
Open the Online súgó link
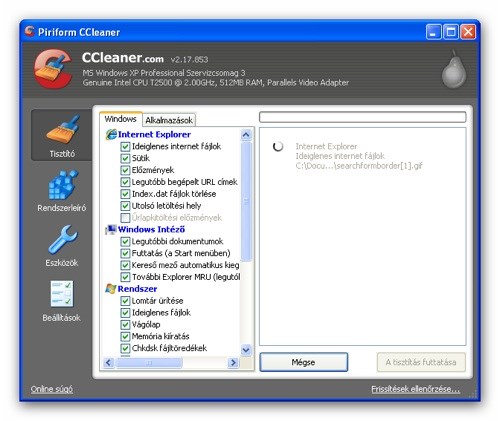(52, 389)
